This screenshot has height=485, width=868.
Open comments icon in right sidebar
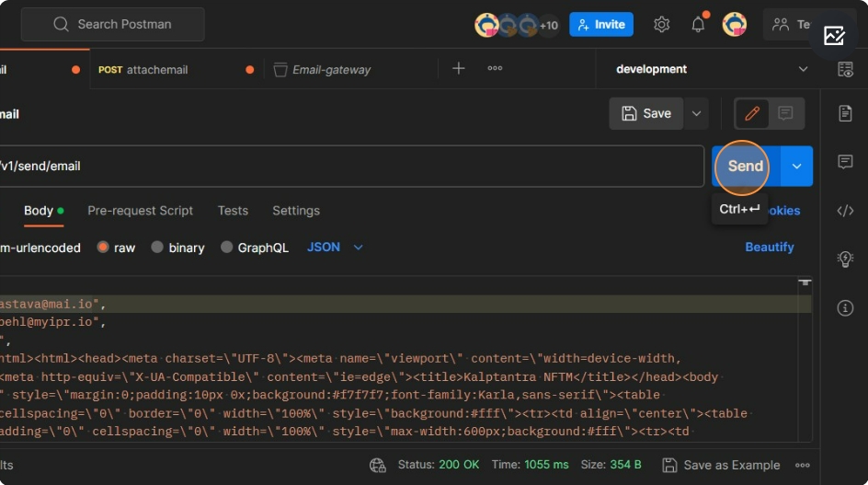[x=845, y=162]
